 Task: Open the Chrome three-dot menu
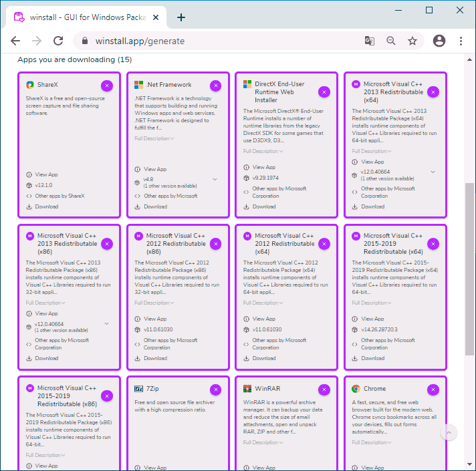coord(461,41)
